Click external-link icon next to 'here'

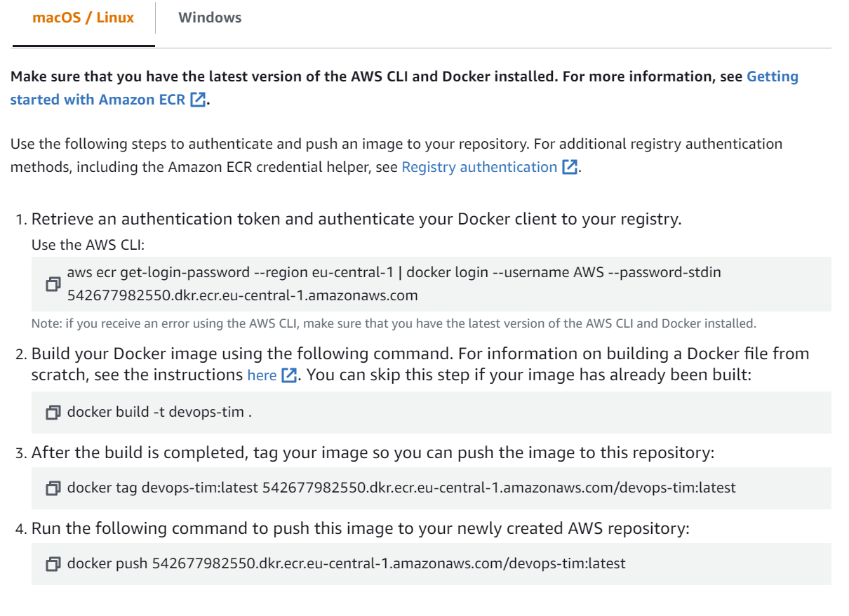(x=288, y=375)
